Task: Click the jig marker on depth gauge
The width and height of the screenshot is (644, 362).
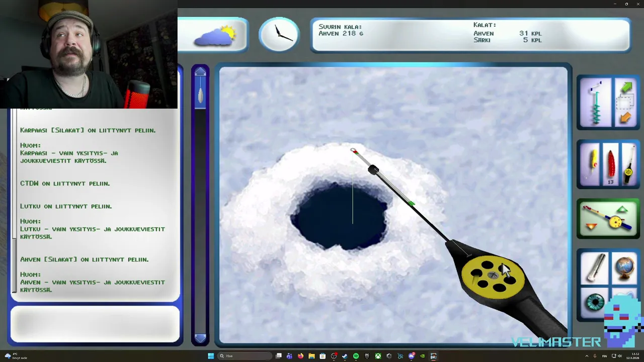Action: [x=200, y=96]
